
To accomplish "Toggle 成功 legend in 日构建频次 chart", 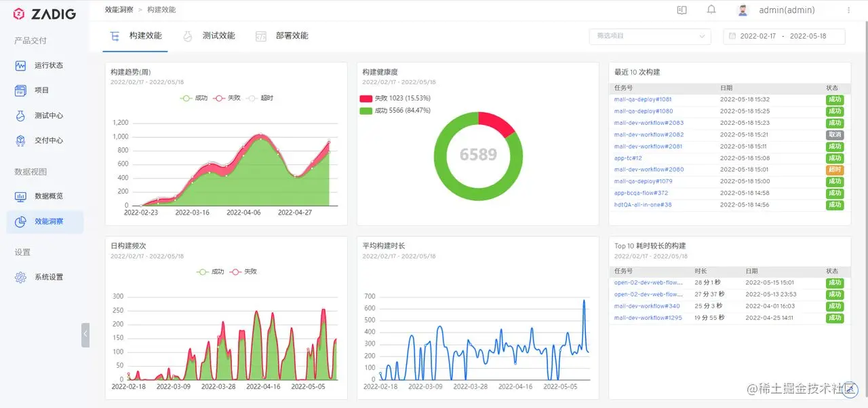I will (210, 272).
